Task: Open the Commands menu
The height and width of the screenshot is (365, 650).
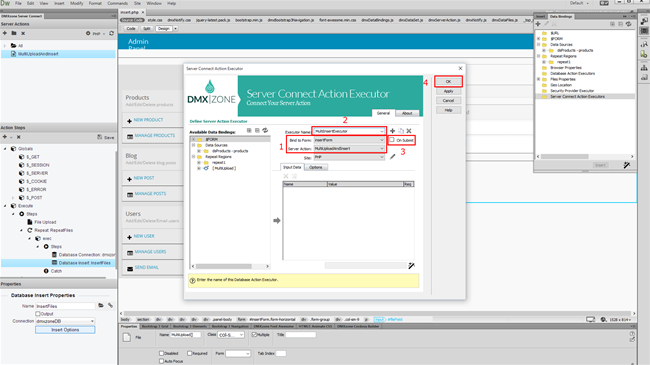Action: pyautogui.click(x=118, y=3)
